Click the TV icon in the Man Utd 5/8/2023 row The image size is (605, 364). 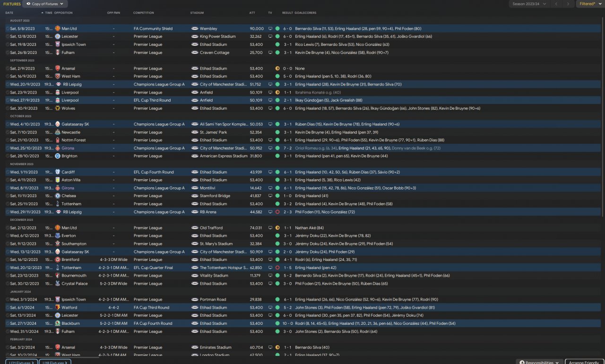270,28
